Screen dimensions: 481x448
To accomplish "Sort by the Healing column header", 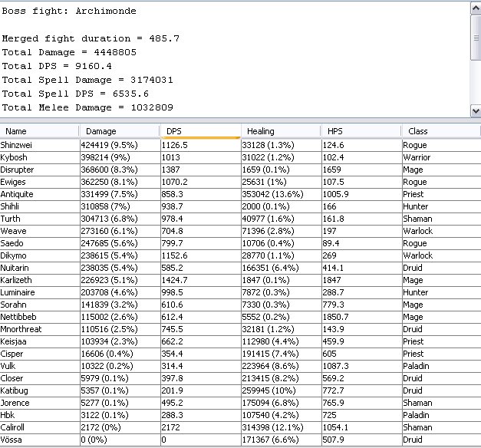I will coord(281,131).
